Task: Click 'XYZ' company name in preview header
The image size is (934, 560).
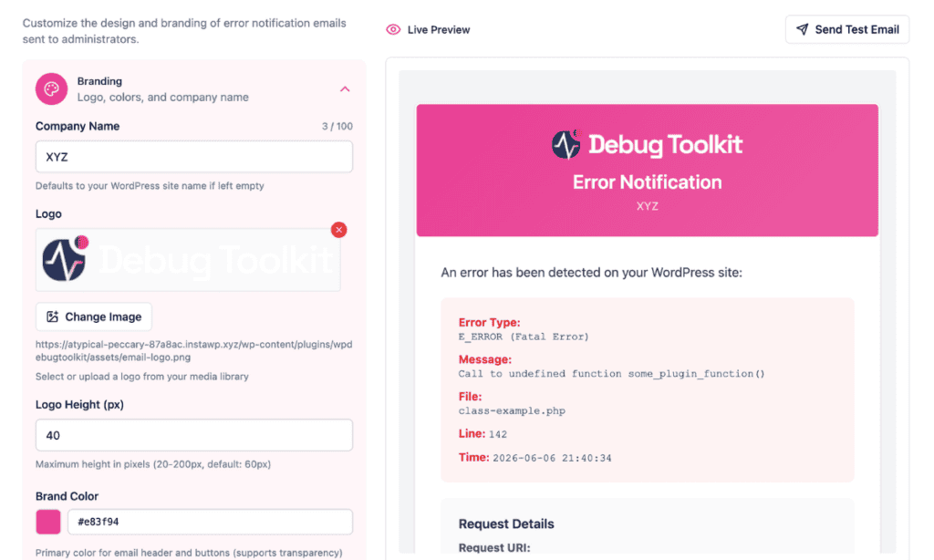Action: [647, 207]
